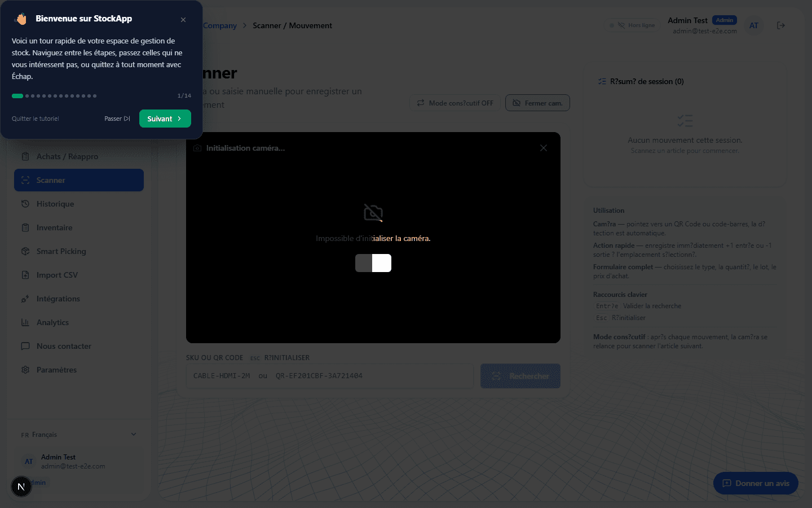Screen dimensions: 812x508
Task: Click the logout icon in header
Action: tap(781, 25)
